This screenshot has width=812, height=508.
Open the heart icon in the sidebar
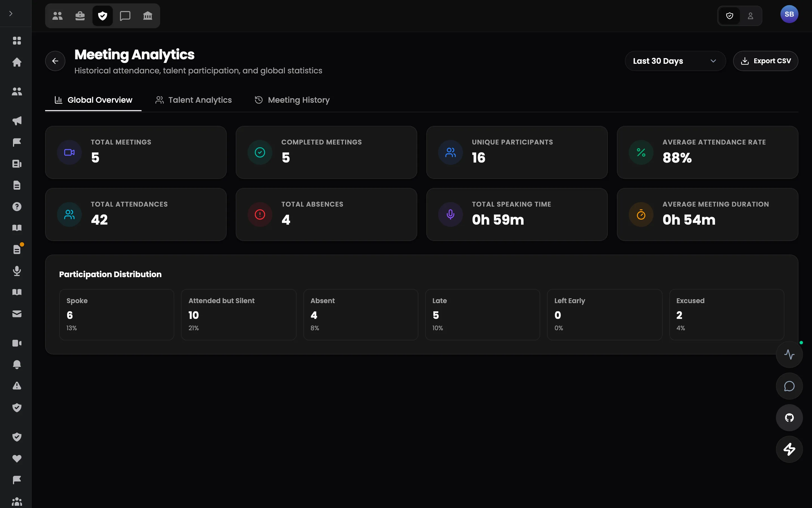(17, 459)
